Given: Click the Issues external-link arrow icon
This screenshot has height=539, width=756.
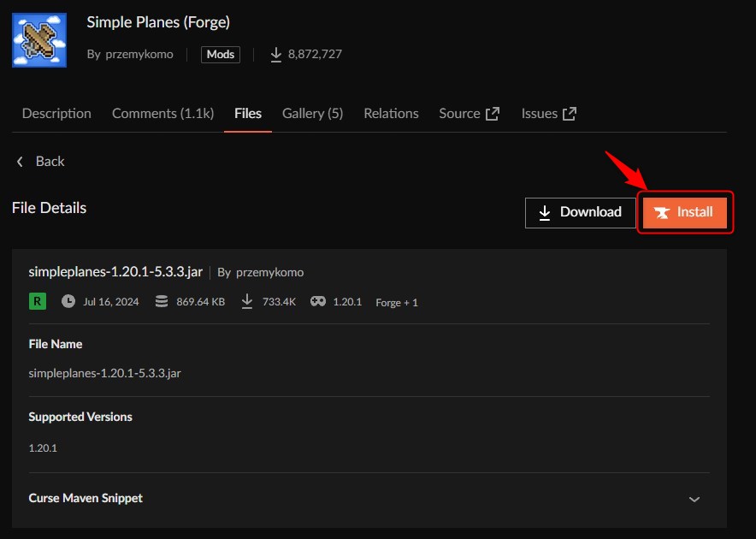Looking at the screenshot, I should [570, 114].
